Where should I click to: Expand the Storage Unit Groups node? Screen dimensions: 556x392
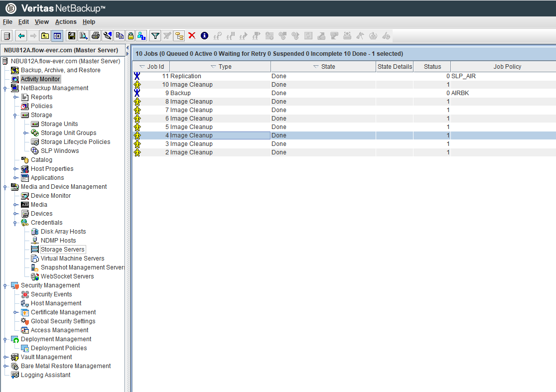point(25,133)
